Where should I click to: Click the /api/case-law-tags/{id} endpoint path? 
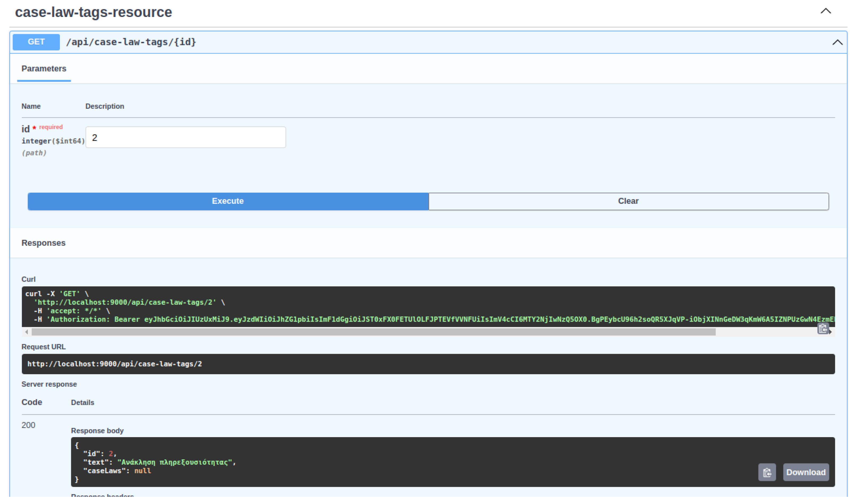(131, 42)
